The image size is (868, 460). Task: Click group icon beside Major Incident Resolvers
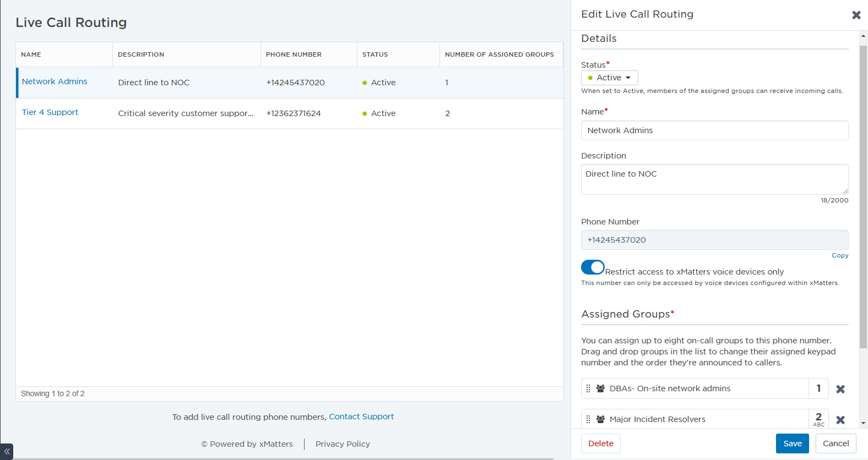(600, 419)
